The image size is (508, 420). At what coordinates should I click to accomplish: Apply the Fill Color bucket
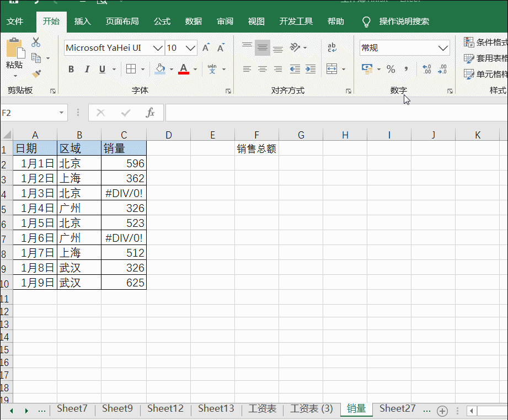click(160, 68)
